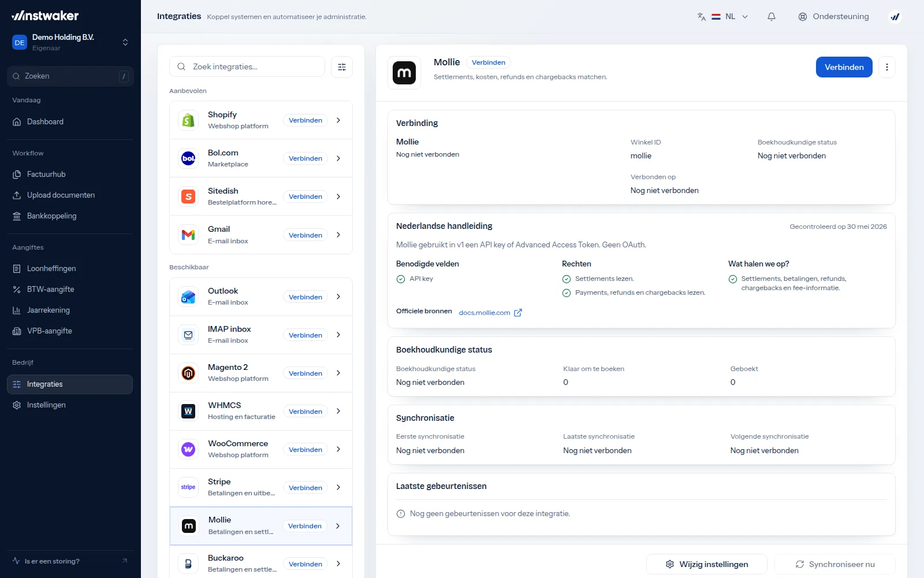
Task: Click the translate language icon
Action: click(702, 17)
